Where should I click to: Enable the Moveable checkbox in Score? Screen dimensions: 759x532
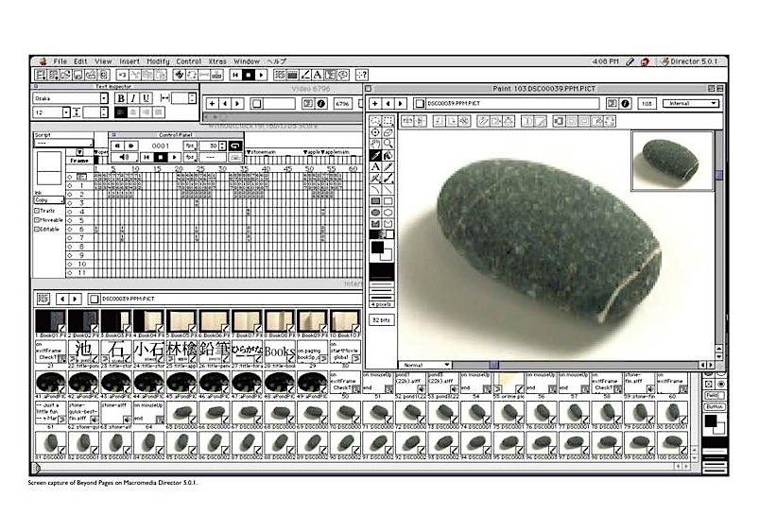[x=37, y=220]
